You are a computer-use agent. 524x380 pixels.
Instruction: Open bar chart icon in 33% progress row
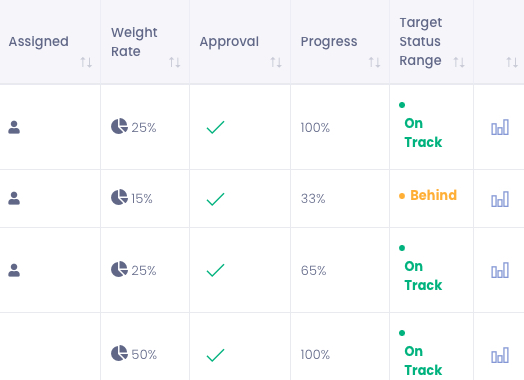(500, 199)
